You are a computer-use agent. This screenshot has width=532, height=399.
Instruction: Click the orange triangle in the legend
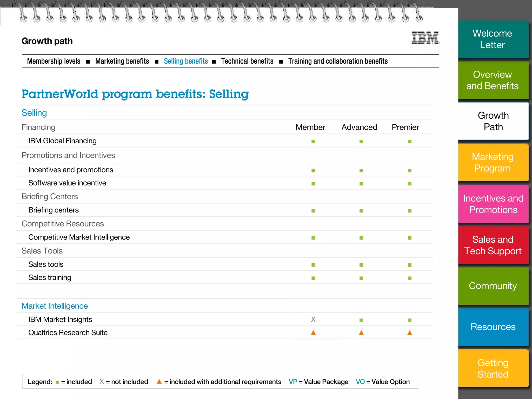tap(159, 381)
